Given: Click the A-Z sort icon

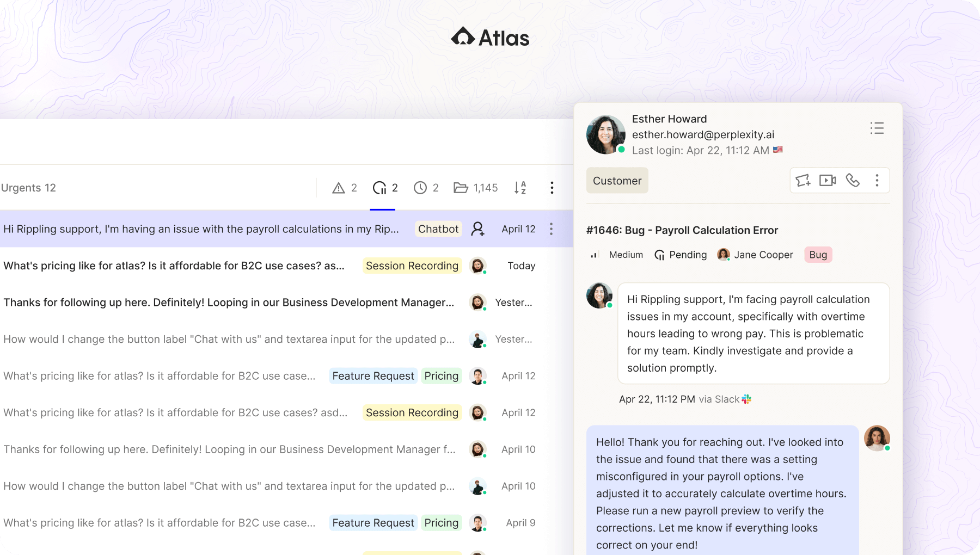Looking at the screenshot, I should [520, 188].
